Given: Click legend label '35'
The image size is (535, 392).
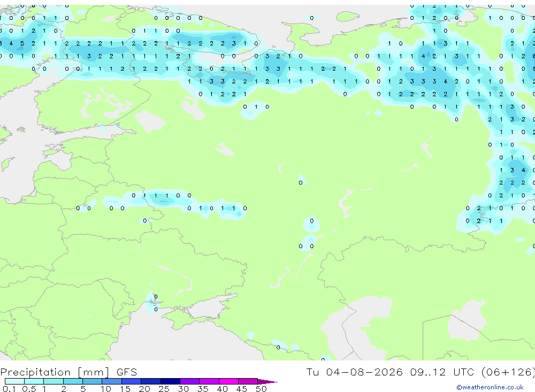Looking at the screenshot, I should [x=203, y=389].
